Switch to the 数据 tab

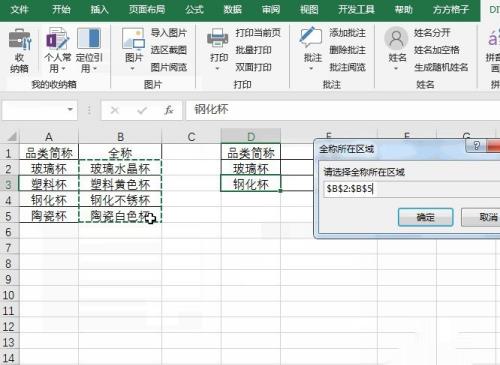(232, 9)
